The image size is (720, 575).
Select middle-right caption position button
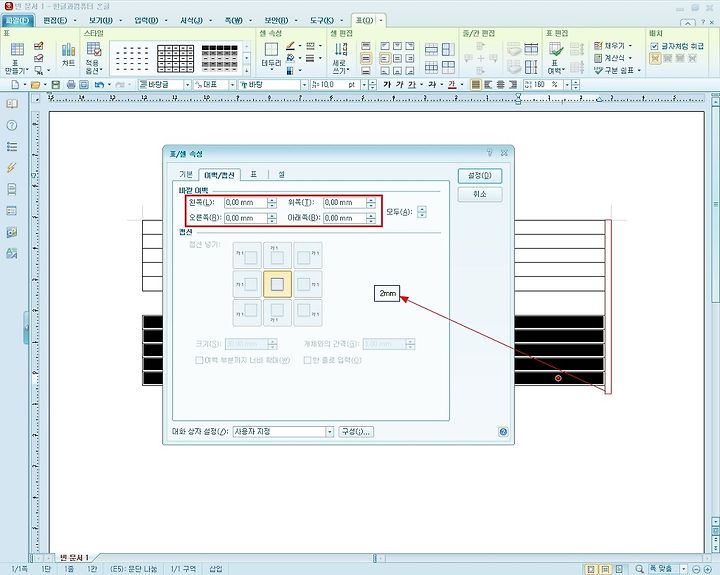click(308, 284)
